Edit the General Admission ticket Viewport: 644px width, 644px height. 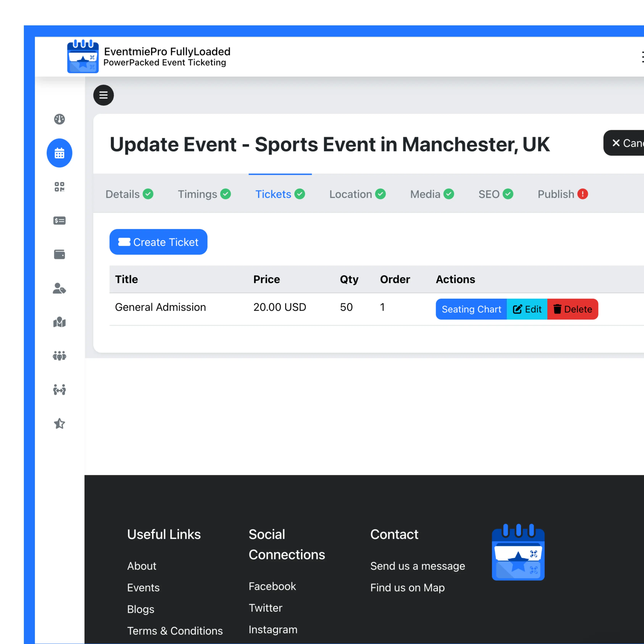point(527,309)
